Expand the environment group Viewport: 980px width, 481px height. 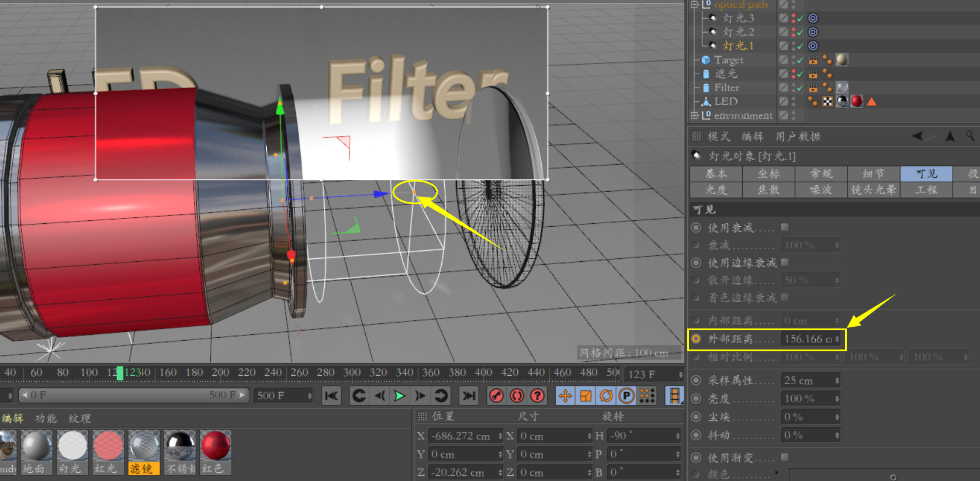pyautogui.click(x=694, y=115)
